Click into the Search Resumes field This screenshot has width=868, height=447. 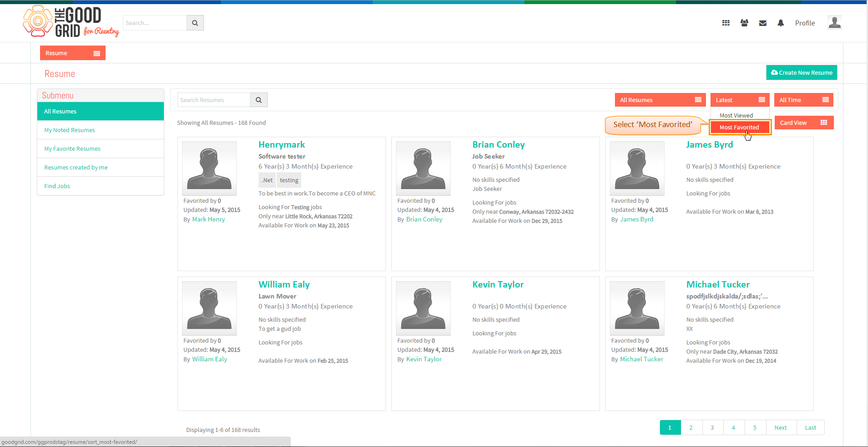pos(213,100)
